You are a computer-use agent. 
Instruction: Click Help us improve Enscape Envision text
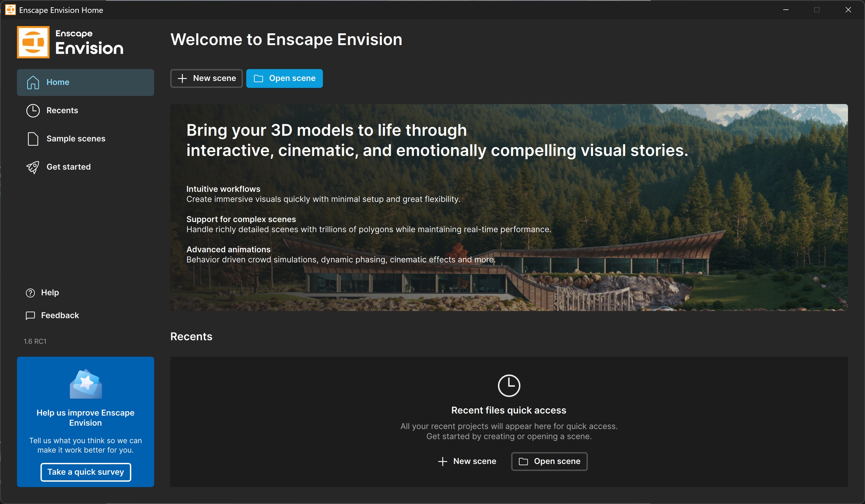click(86, 418)
